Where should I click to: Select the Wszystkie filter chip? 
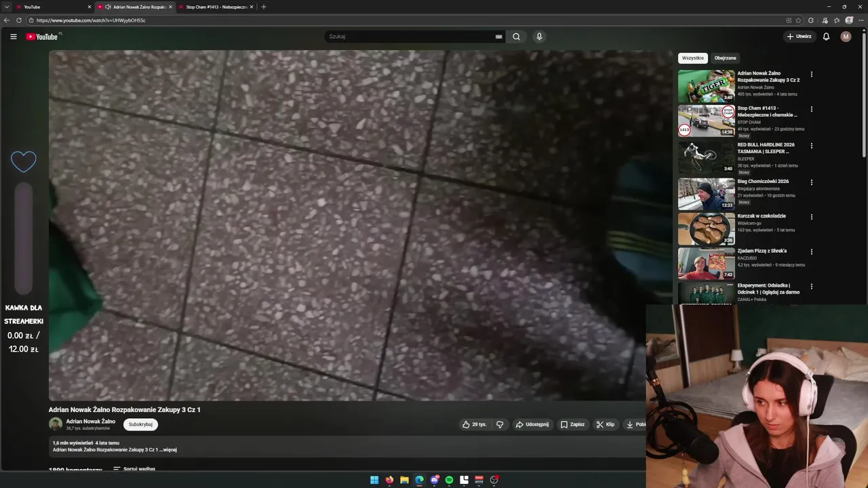pyautogui.click(x=693, y=58)
